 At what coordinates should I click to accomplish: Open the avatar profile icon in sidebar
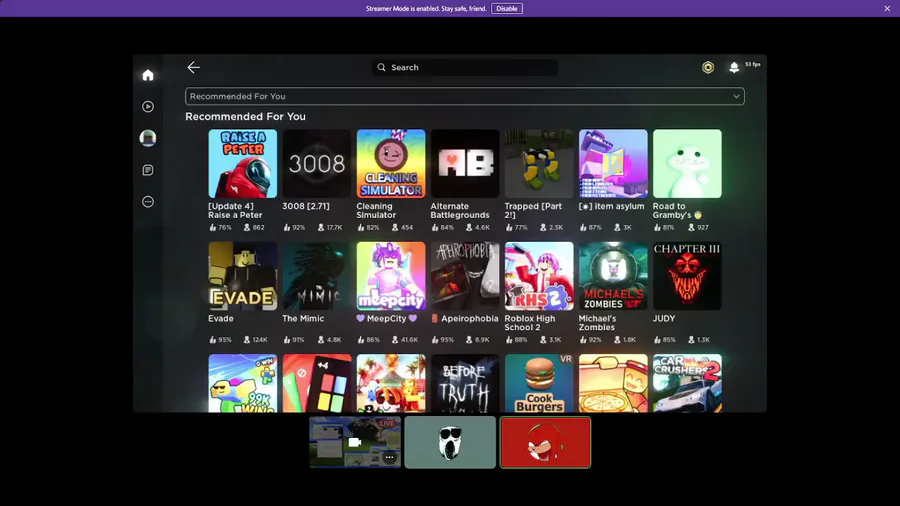pyautogui.click(x=148, y=138)
